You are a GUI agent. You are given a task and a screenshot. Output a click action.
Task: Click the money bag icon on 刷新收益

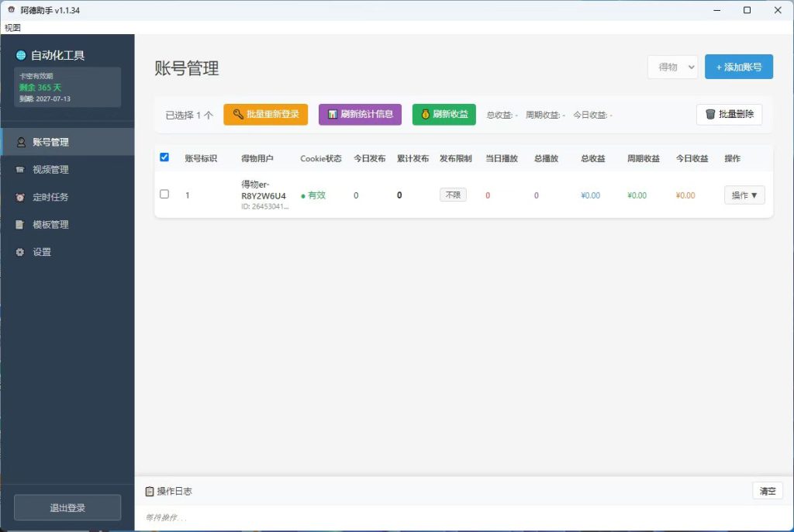(426, 114)
